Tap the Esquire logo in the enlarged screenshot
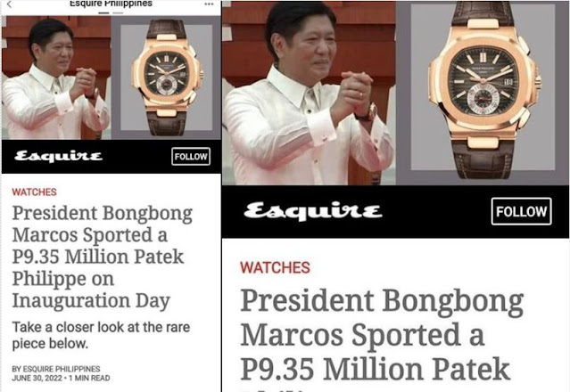The image size is (570, 392). pyautogui.click(x=313, y=211)
